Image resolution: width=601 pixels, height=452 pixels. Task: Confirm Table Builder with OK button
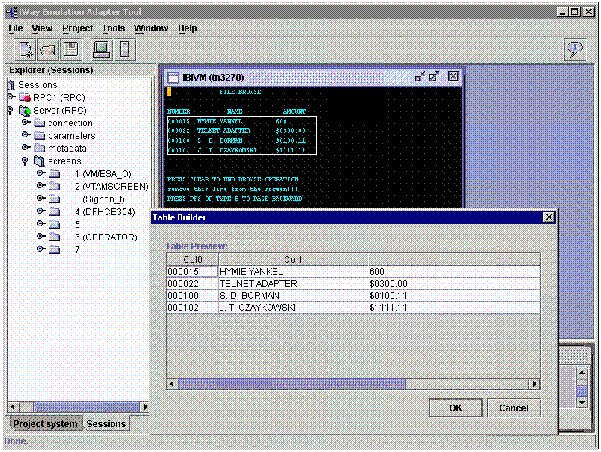[x=455, y=408]
